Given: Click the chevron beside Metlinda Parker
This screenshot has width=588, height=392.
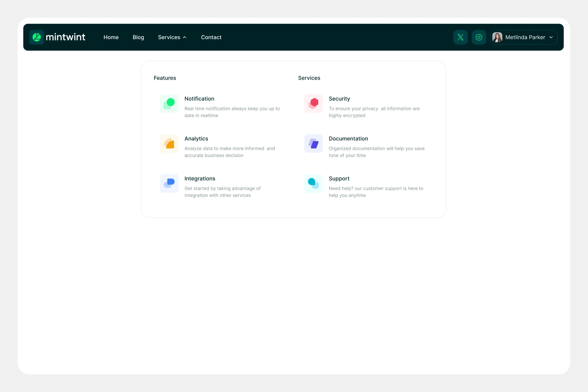Looking at the screenshot, I should coord(551,37).
